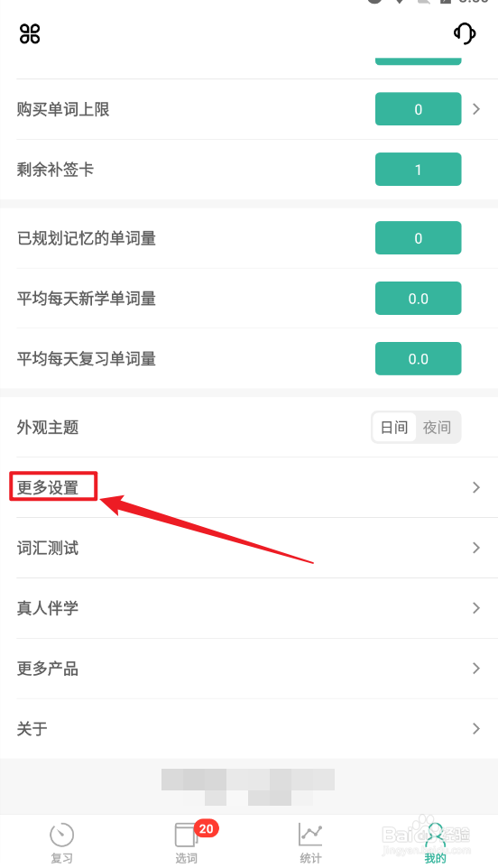Tap the green 已规划记忆的单词量 value button
The width and height of the screenshot is (498, 868).
(419, 238)
